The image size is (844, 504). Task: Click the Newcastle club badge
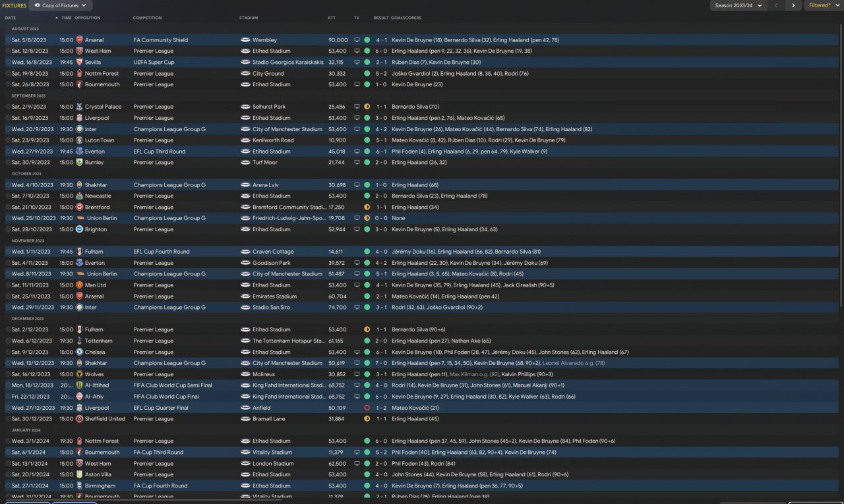coord(79,196)
